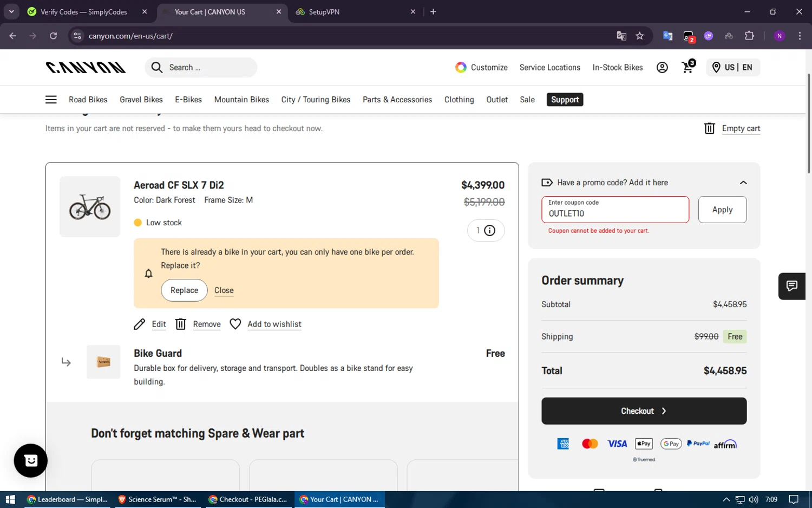Open the Road Bikes menu
Screen dimensions: 812x508
click(x=88, y=100)
